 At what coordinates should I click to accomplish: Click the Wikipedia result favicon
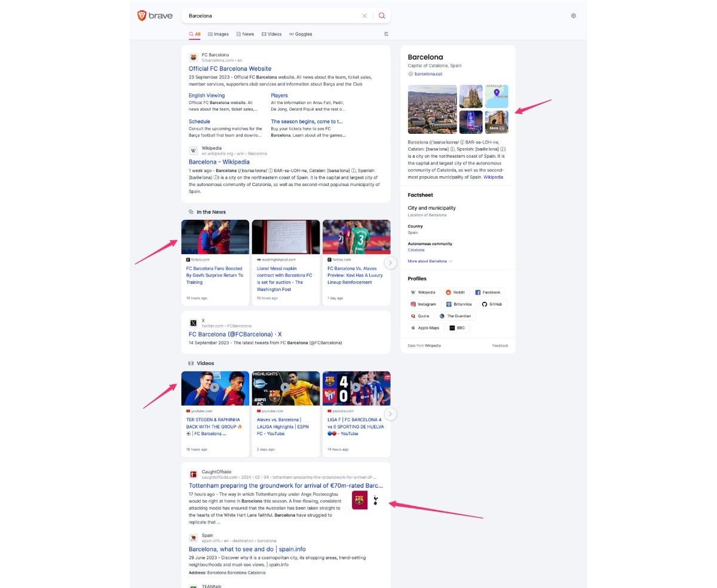click(193, 151)
